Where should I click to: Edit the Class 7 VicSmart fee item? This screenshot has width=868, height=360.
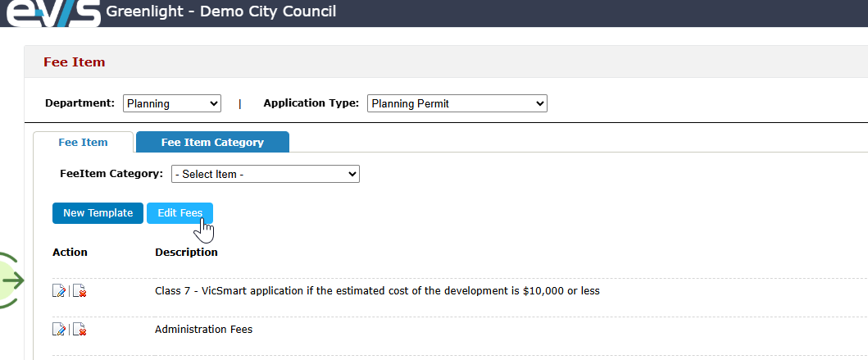point(59,291)
